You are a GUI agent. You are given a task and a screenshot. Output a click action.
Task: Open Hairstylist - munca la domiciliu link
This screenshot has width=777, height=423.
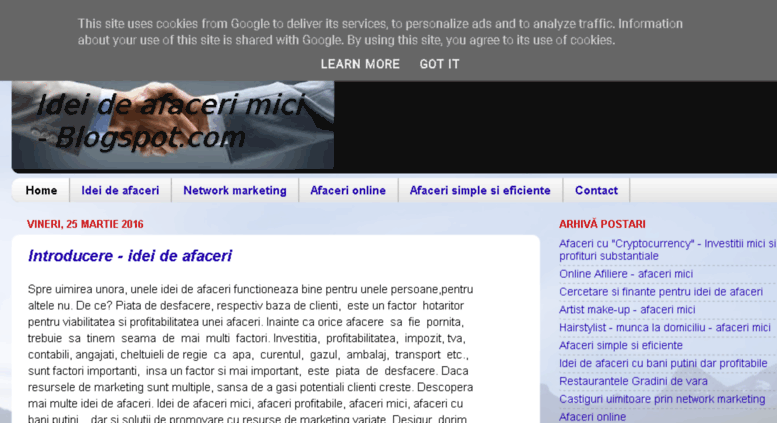pyautogui.click(x=665, y=327)
